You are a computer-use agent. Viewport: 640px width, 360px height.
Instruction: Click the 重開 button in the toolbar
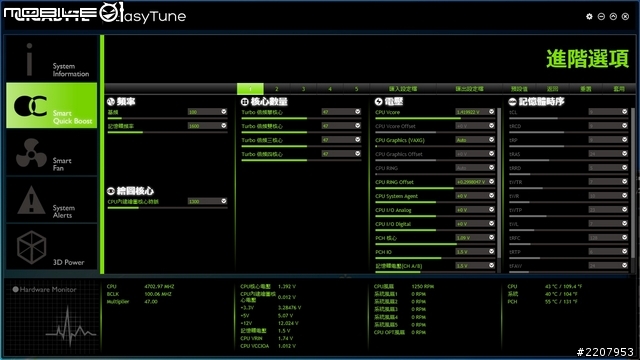(x=586, y=89)
